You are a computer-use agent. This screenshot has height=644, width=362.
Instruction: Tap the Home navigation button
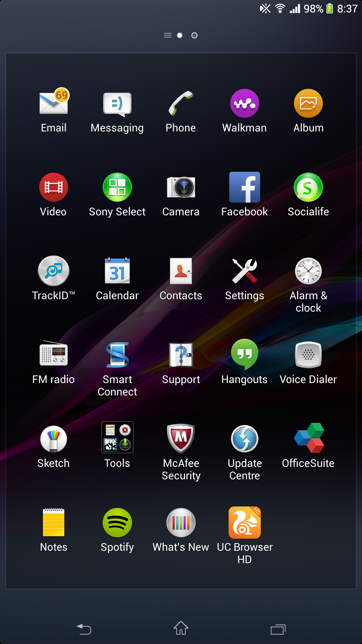pos(181,628)
